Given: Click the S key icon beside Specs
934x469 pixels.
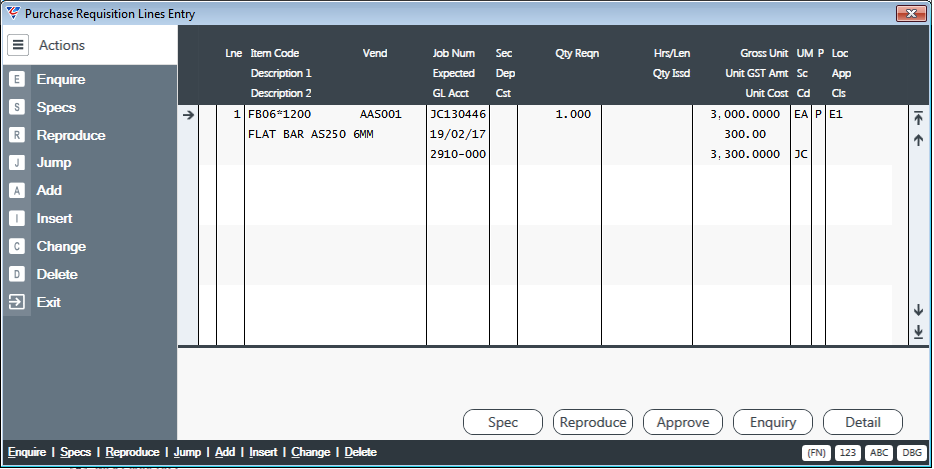Looking at the screenshot, I should (x=17, y=107).
